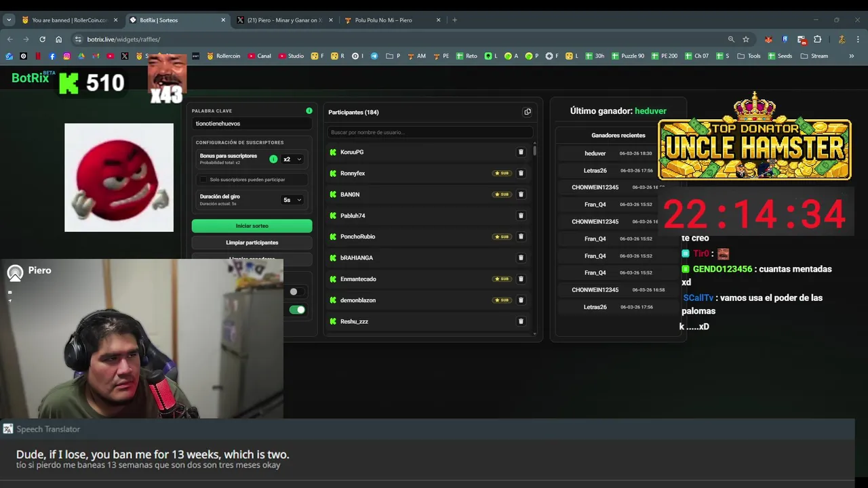Select the BotRix Sorteos tab
Image resolution: width=868 pixels, height=488 pixels.
click(x=178, y=20)
